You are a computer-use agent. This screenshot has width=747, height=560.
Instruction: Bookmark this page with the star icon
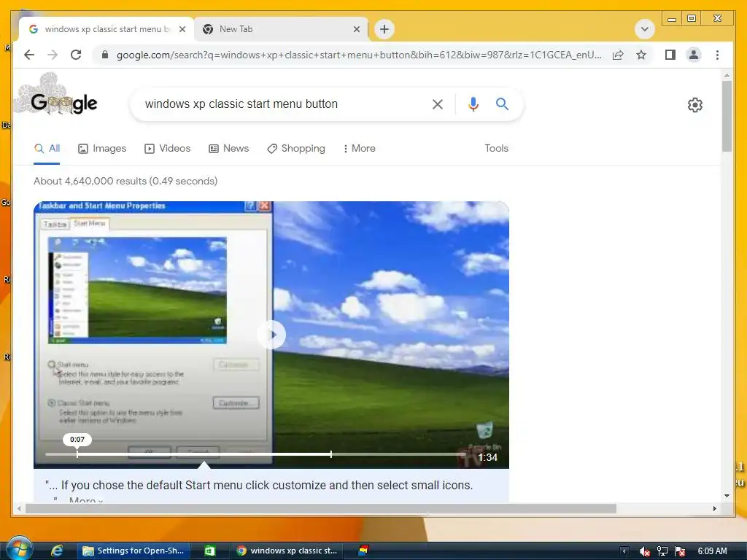point(641,55)
